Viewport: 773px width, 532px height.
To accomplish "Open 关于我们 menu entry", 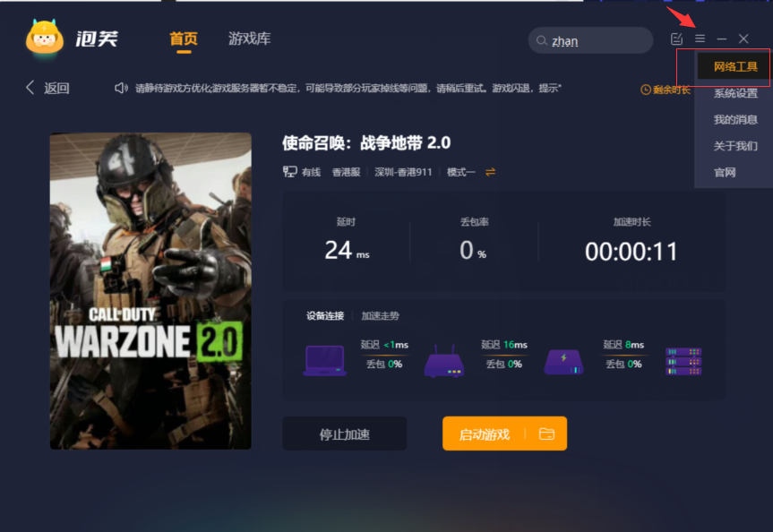I will point(735,146).
